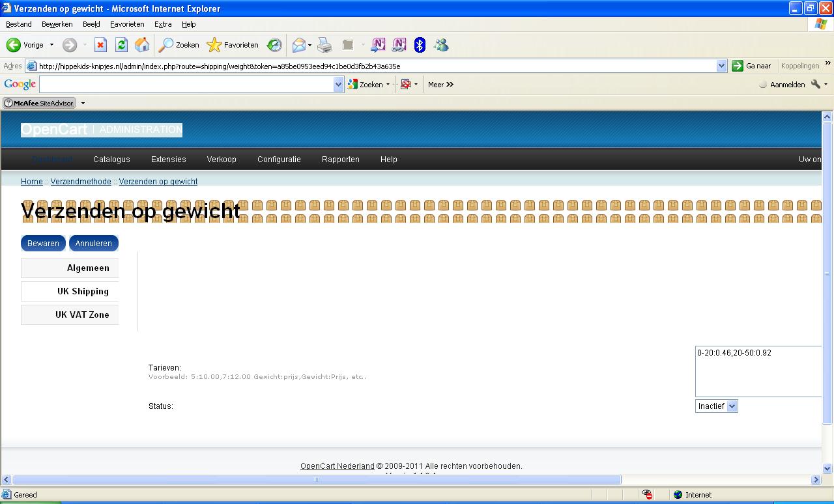The width and height of the screenshot is (834, 504).
Task: Open Google toolbar wrench settings
Action: coord(816,84)
